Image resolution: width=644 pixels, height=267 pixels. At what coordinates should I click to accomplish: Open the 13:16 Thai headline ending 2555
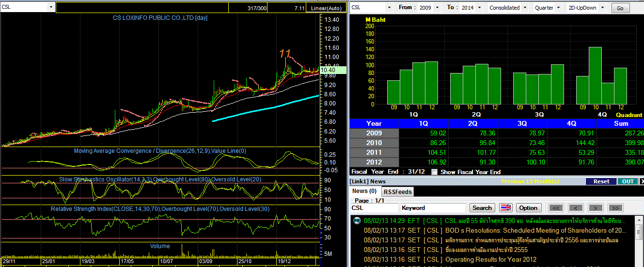[486, 250]
